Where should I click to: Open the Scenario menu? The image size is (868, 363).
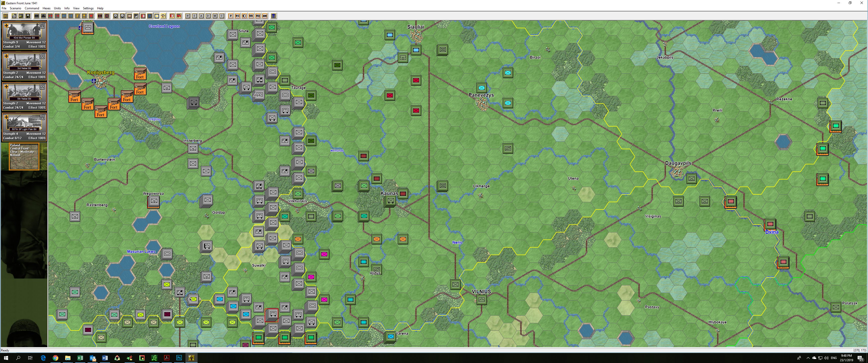(x=15, y=8)
